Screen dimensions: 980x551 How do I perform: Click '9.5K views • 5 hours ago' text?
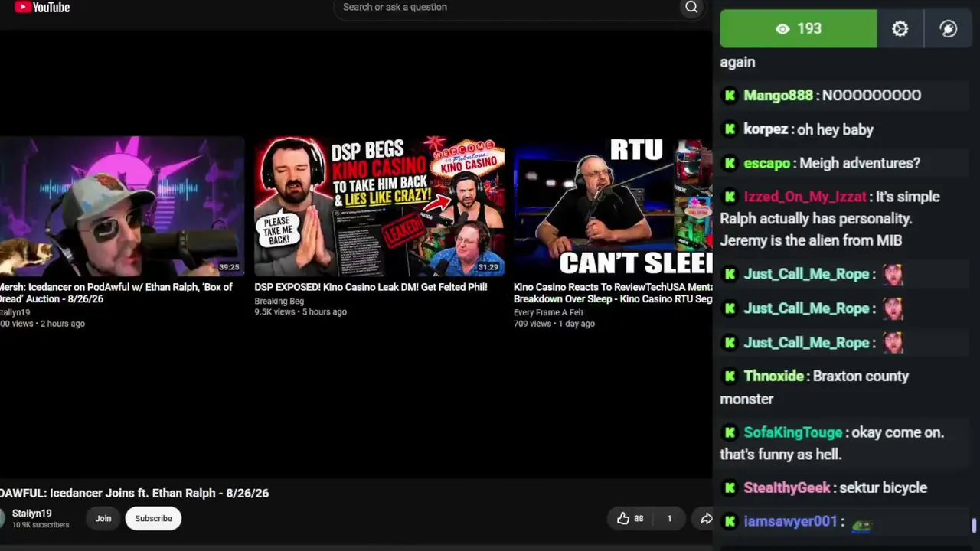[300, 312]
